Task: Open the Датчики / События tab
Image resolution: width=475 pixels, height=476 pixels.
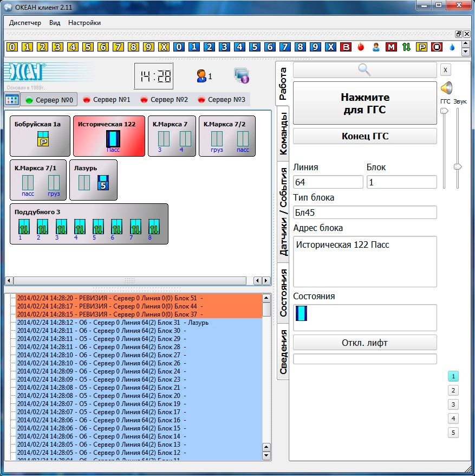Action: (283, 211)
